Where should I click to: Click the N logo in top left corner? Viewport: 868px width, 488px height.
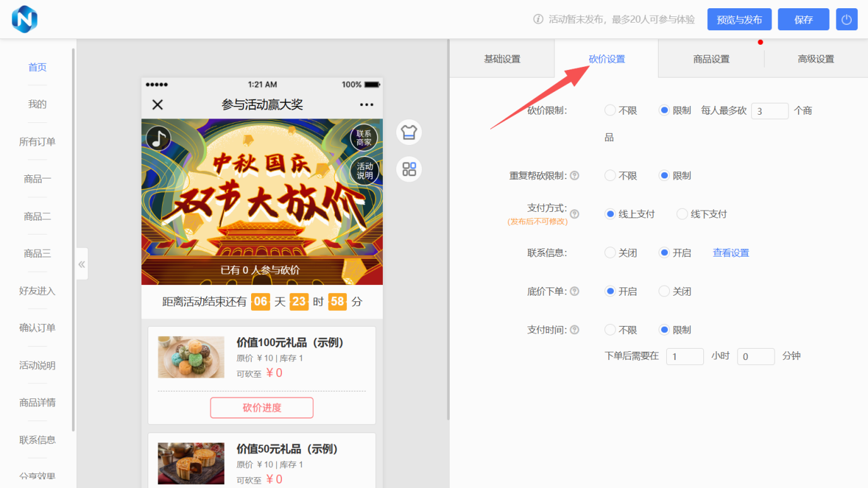25,19
